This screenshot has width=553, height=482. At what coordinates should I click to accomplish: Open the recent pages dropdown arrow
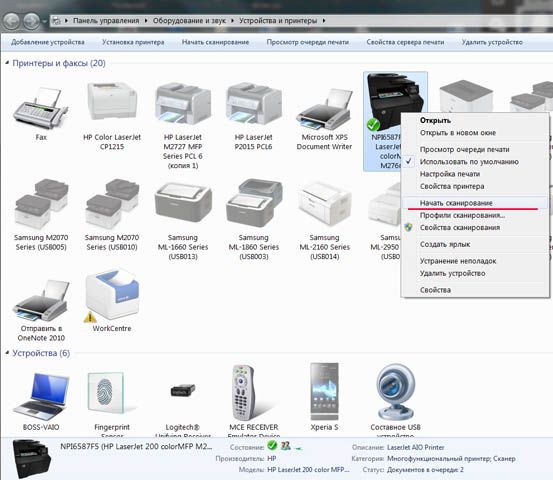pyautogui.click(x=44, y=21)
